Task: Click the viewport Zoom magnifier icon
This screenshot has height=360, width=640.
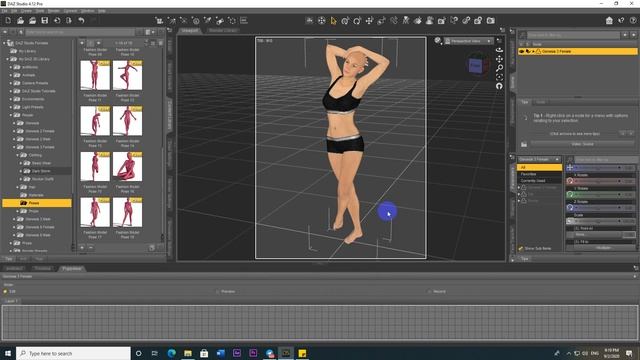Action: click(499, 68)
